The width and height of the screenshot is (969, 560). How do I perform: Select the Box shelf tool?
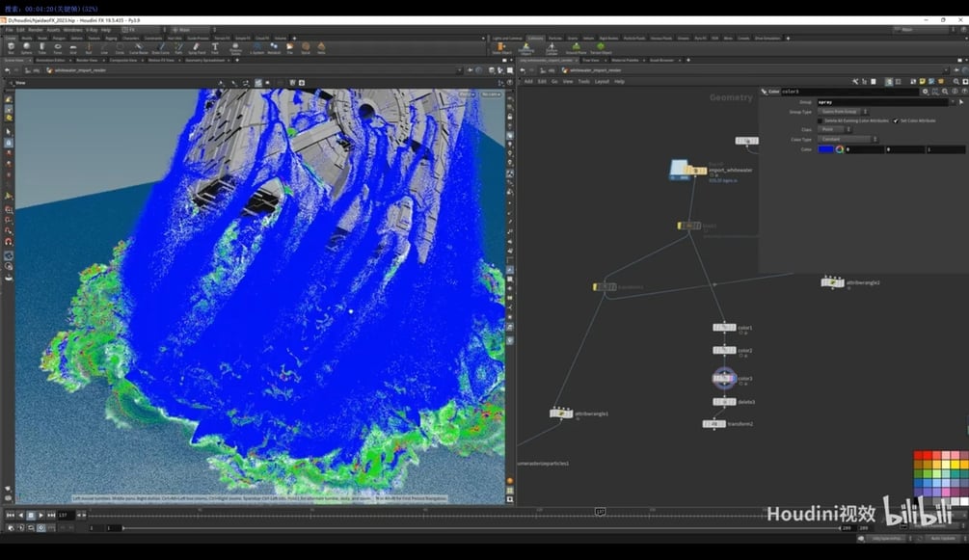(x=11, y=47)
